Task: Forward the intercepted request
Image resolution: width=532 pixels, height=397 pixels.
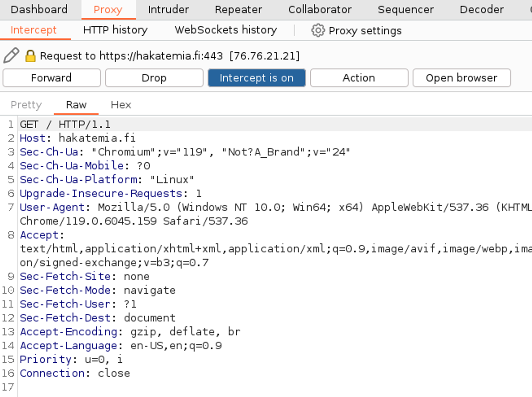Action: tap(52, 78)
